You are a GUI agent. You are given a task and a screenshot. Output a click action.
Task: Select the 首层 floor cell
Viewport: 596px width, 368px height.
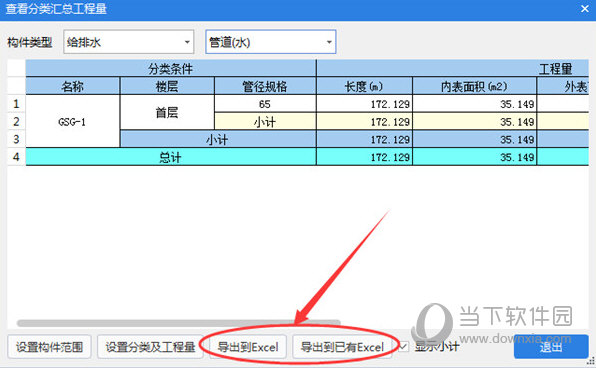(167, 113)
